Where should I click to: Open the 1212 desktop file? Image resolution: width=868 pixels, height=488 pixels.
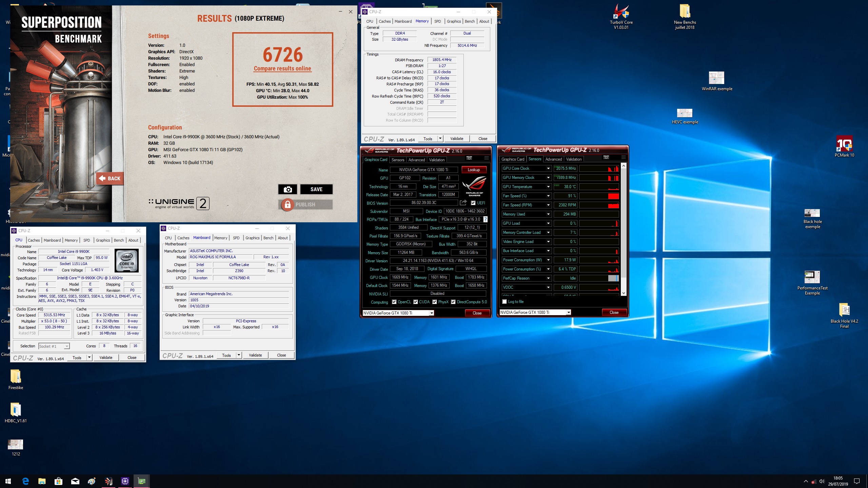(16, 447)
